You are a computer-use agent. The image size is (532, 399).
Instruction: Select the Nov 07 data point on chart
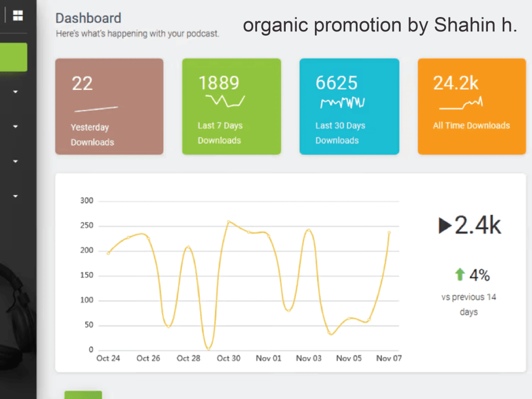tap(389, 232)
